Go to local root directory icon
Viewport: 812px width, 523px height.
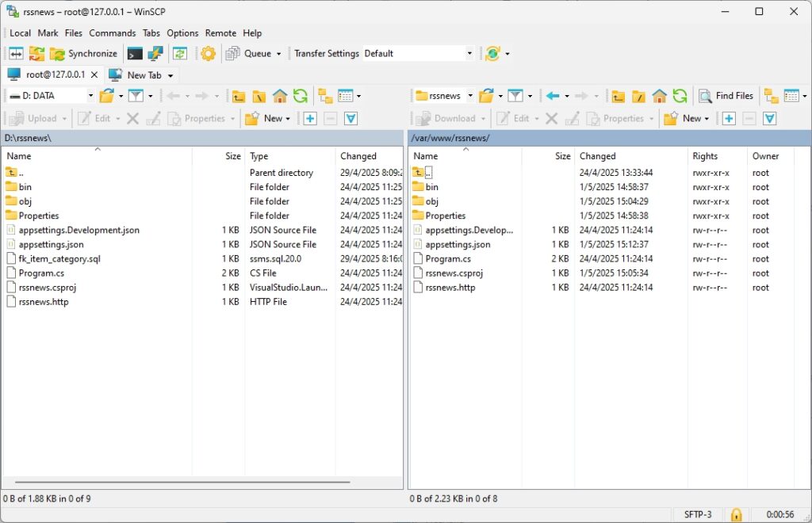[259, 96]
